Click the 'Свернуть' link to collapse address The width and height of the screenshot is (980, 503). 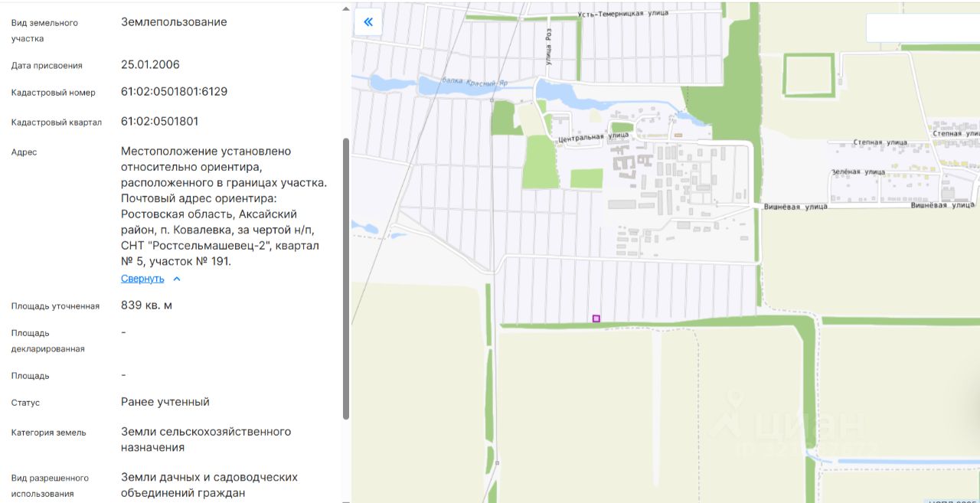pyautogui.click(x=142, y=279)
